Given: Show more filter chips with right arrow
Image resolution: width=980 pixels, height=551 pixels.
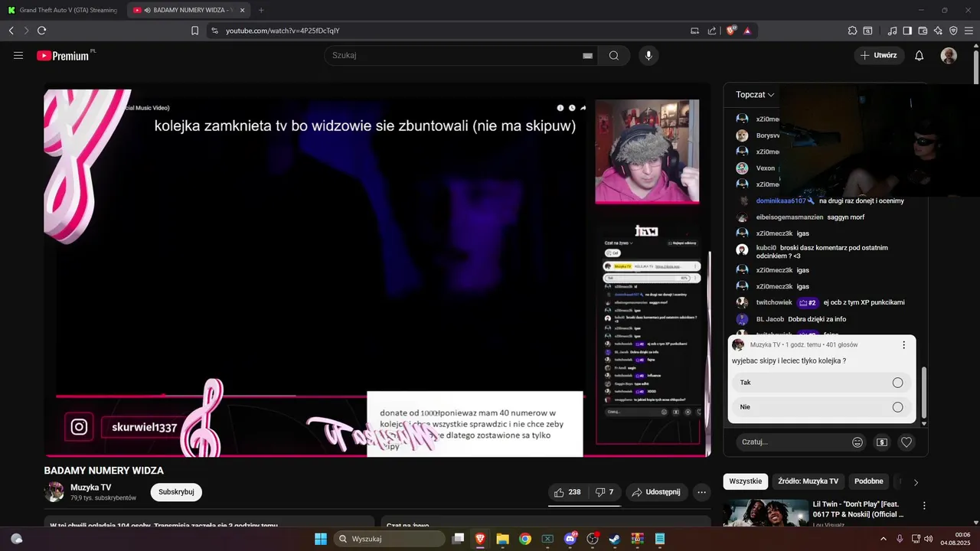Looking at the screenshot, I should [916, 482].
